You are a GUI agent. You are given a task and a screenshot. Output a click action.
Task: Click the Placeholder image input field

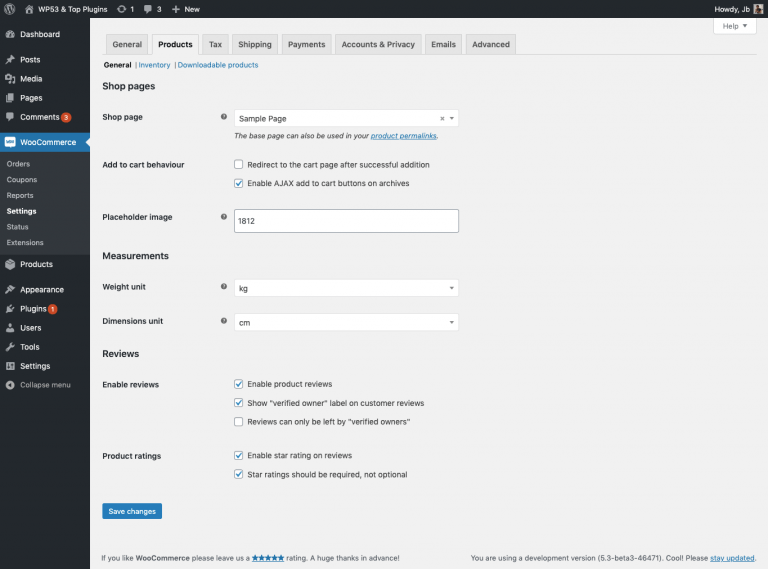pyautogui.click(x=346, y=221)
